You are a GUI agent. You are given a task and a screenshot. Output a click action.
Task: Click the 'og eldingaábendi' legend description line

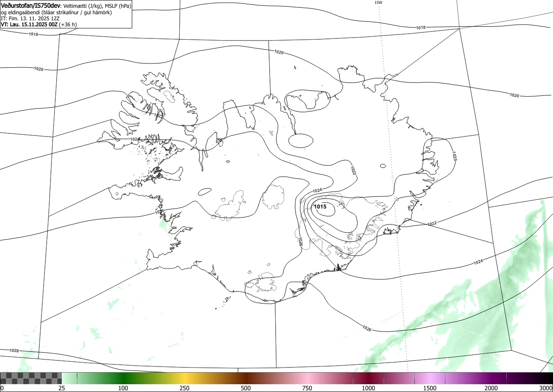point(56,13)
